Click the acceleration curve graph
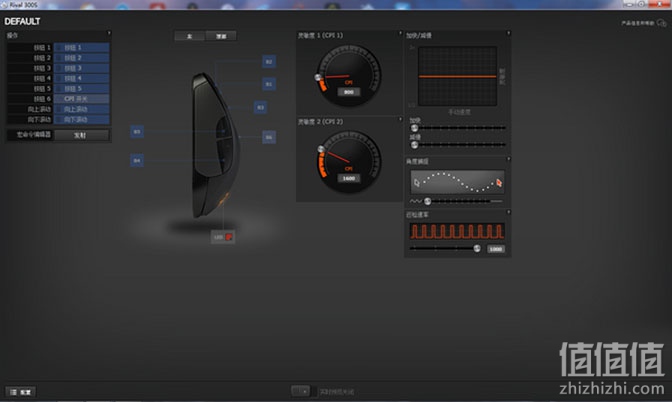 457,76
